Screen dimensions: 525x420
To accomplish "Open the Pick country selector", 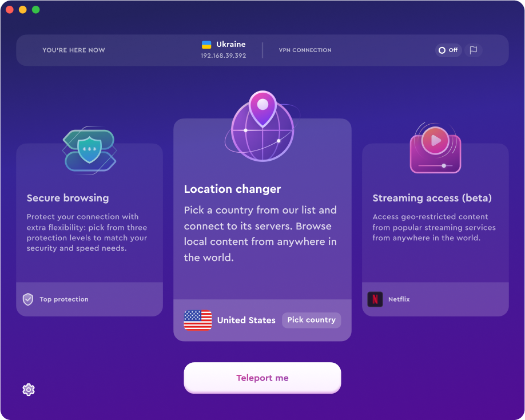I will 311,320.
